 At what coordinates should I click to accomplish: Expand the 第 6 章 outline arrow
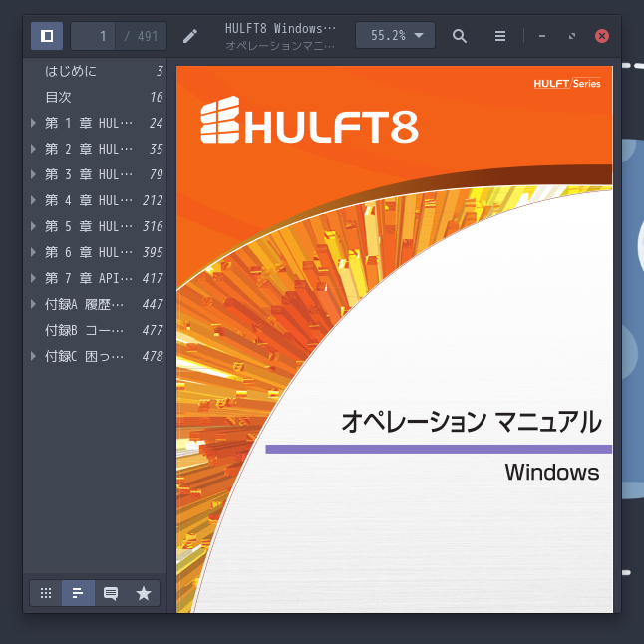pyautogui.click(x=33, y=252)
